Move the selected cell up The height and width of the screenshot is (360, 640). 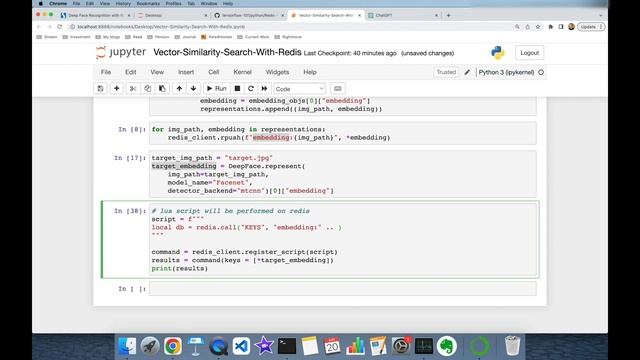(x=179, y=89)
